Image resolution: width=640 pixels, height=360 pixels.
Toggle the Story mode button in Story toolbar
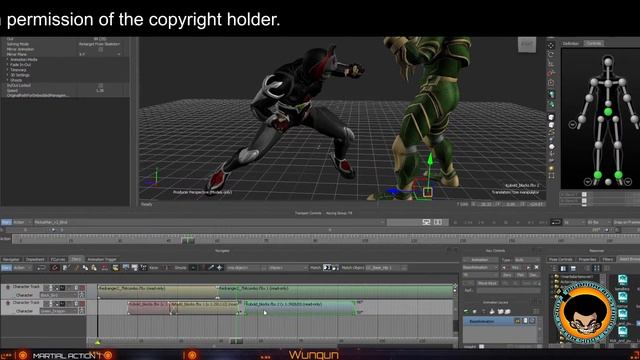(6, 268)
